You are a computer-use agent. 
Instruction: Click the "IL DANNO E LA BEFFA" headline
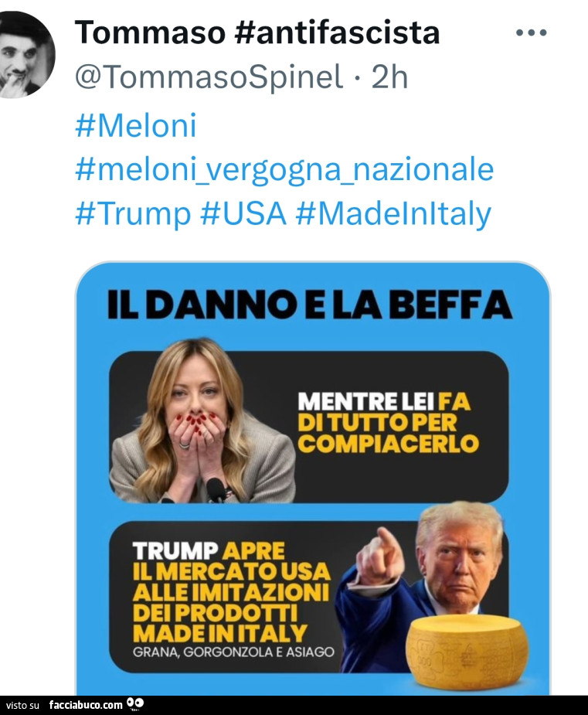310,305
